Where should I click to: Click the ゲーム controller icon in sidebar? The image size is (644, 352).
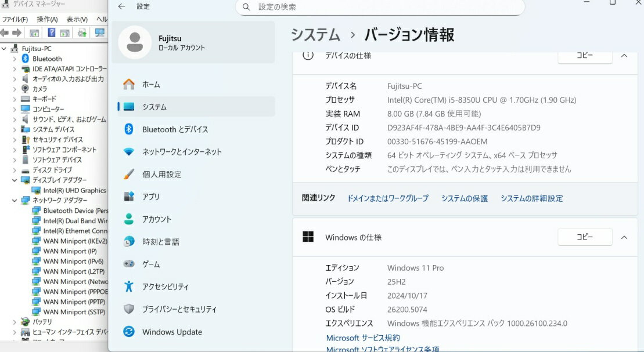pyautogui.click(x=129, y=264)
